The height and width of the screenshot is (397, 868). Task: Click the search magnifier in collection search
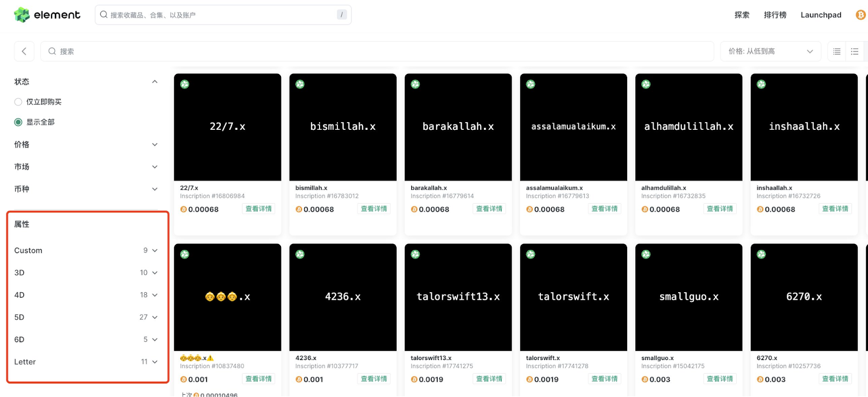52,51
